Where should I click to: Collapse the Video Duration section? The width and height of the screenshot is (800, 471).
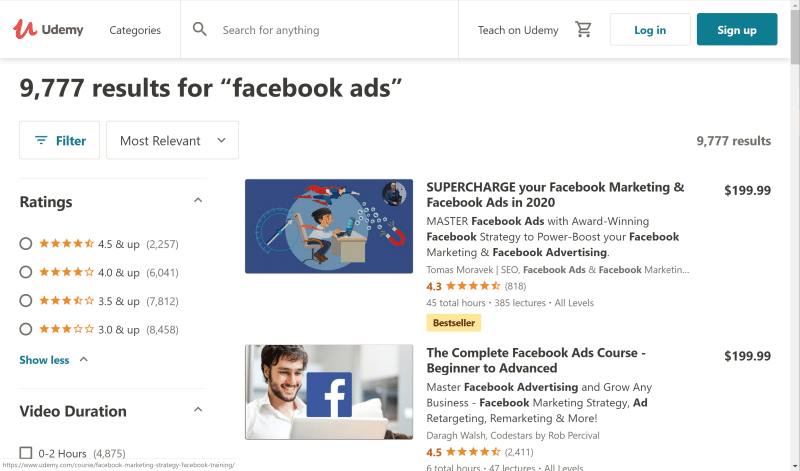coord(198,410)
